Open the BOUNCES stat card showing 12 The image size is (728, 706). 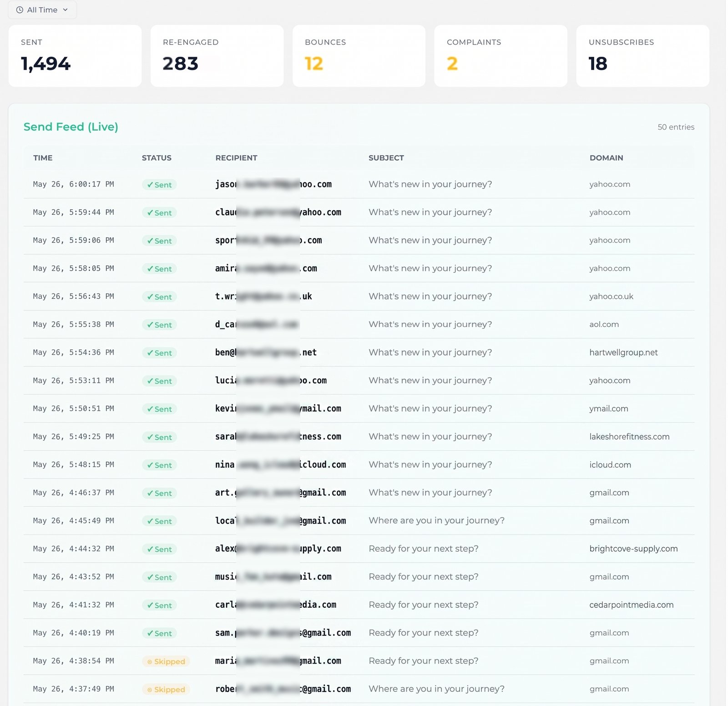tap(359, 56)
